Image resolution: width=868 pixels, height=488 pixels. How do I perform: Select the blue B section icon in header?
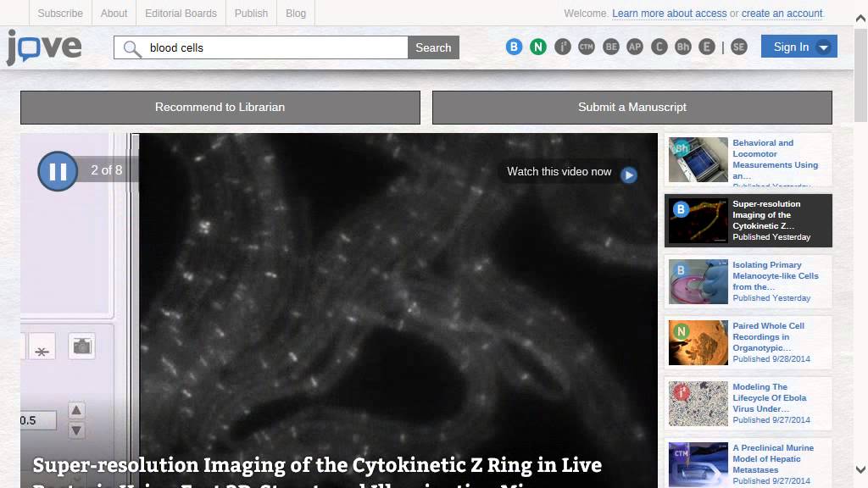point(514,47)
